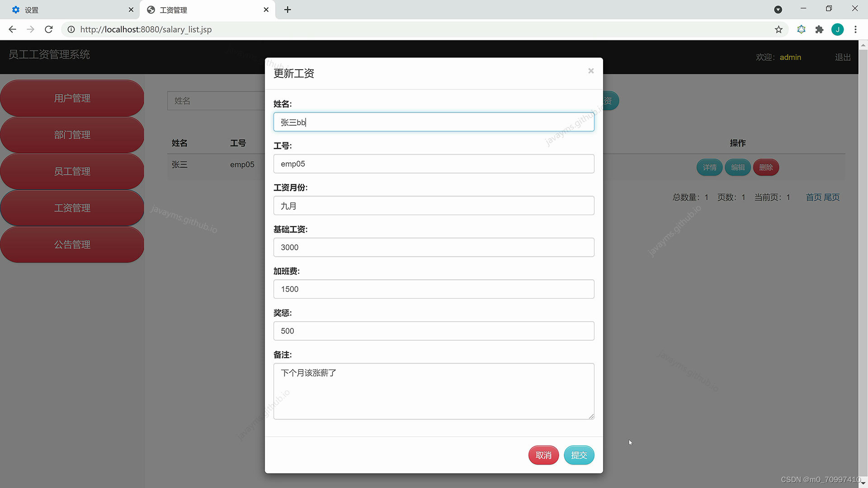
Task: Click the page scrollbar down arrow
Action: (863, 483)
